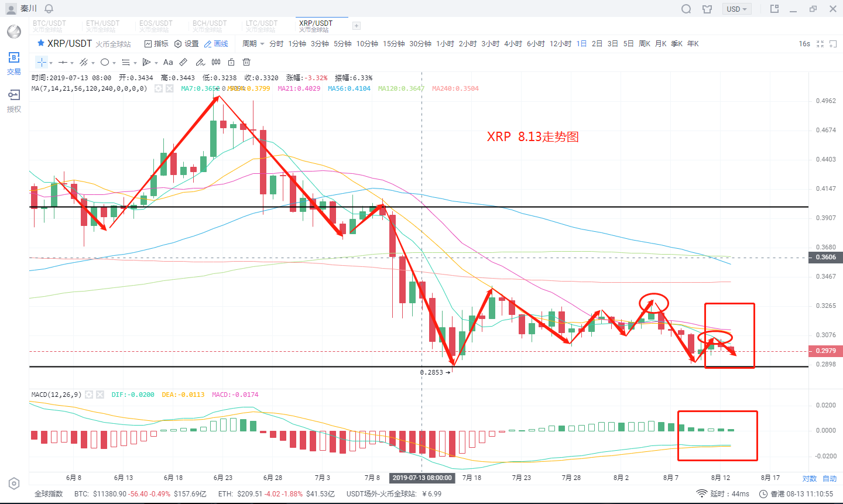Switch to the EOS/USDT tab

coord(156,26)
